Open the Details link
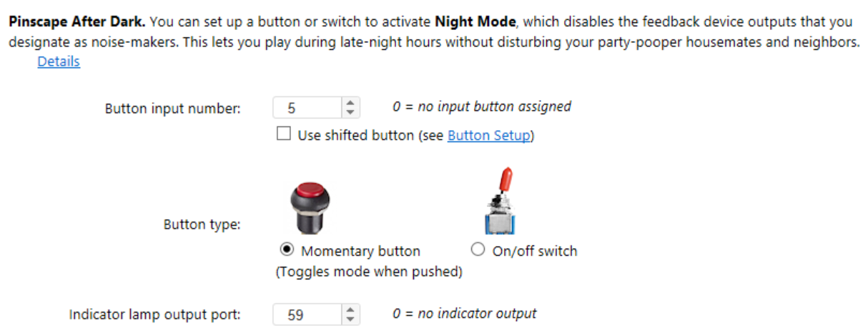Screen dimensions: 868x336 tap(59, 61)
